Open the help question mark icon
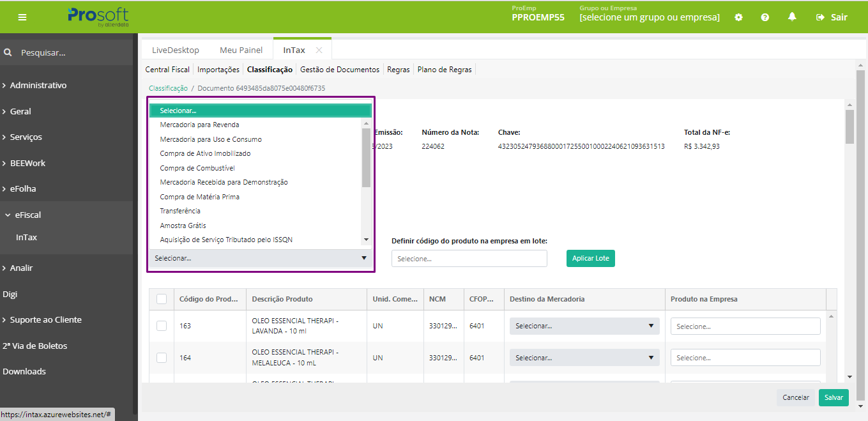This screenshot has width=868, height=421. pos(765,17)
